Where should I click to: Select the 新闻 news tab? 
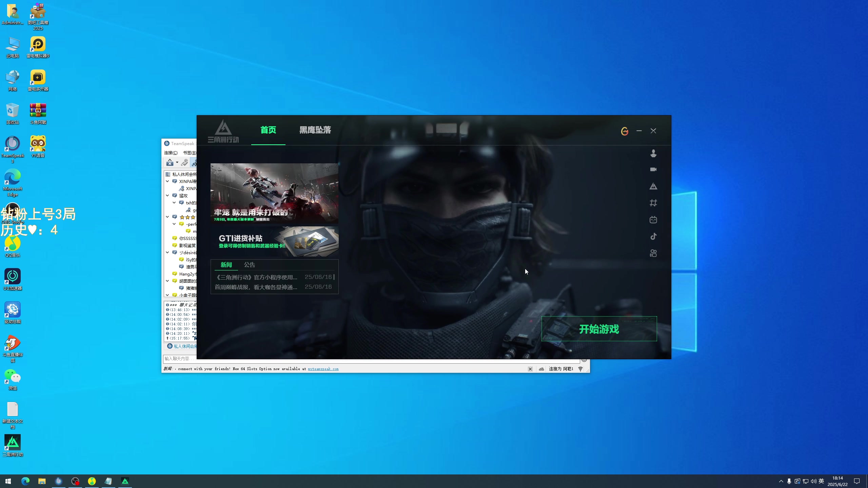click(x=226, y=265)
